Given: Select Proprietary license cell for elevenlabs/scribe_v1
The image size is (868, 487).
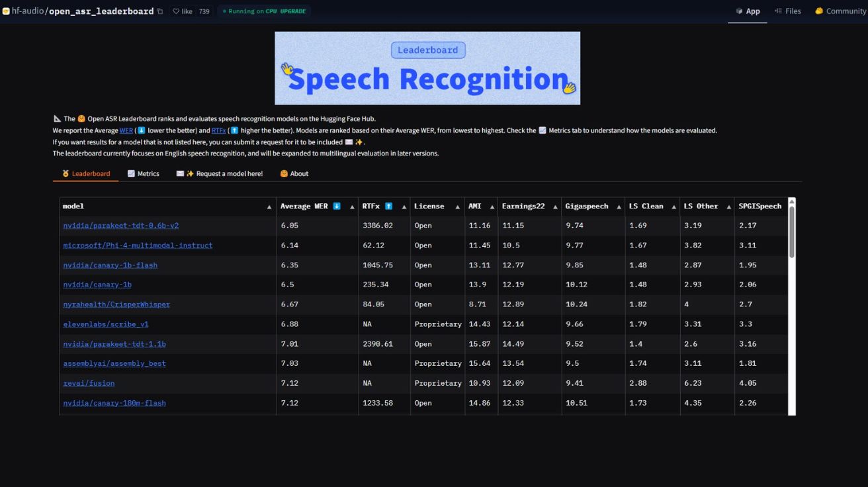Looking at the screenshot, I should [438, 324].
